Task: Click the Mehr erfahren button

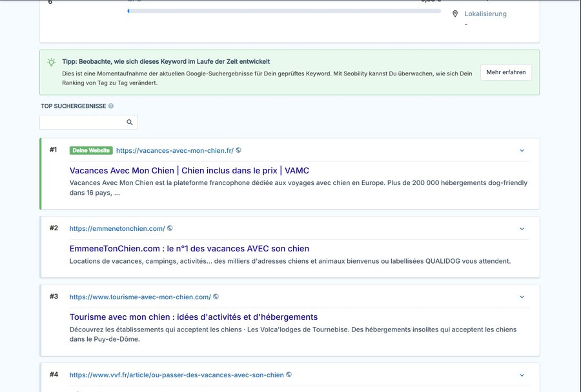Action: coord(505,72)
